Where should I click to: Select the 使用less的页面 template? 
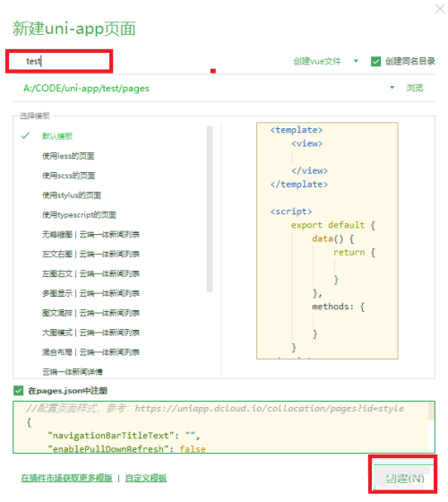[x=68, y=156]
